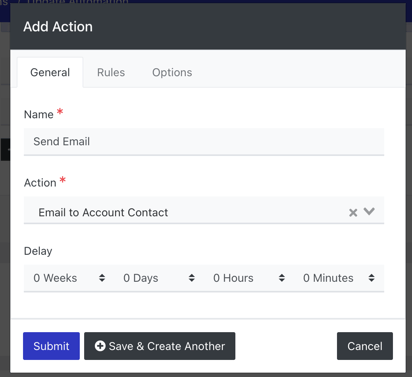Screen dimensions: 412x377
Task: Click Save & Create Another button
Action: [160, 346]
